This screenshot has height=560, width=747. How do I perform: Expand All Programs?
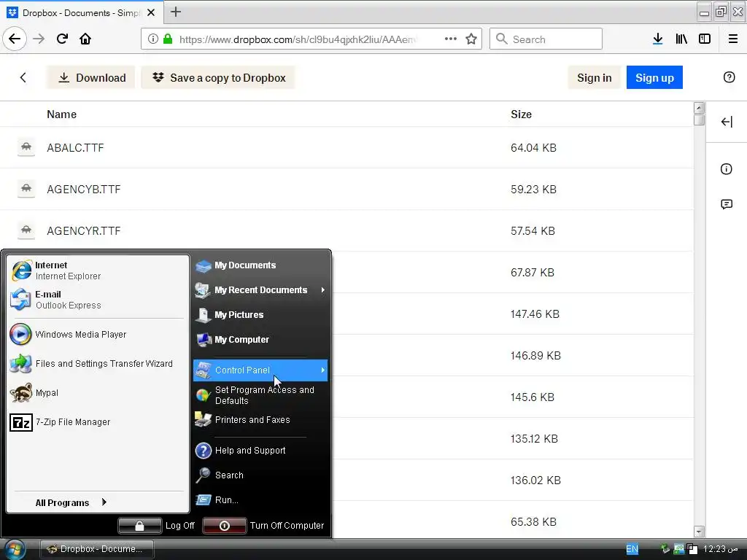(71, 502)
